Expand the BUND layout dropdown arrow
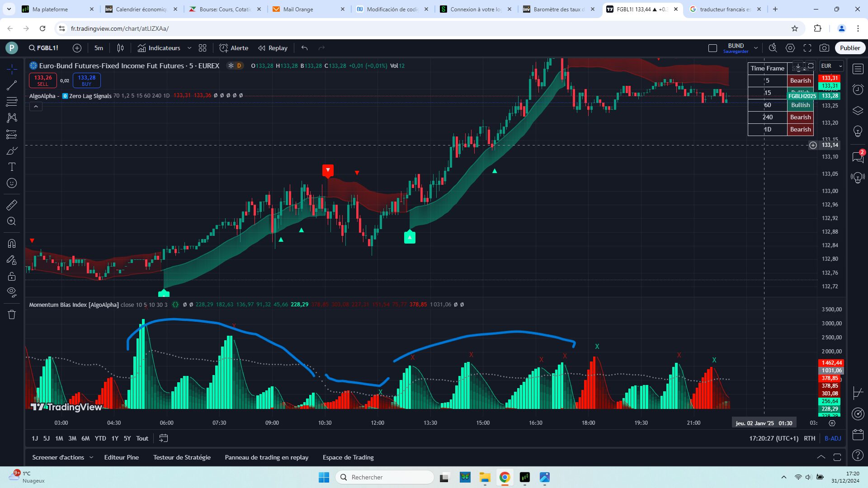 point(755,48)
